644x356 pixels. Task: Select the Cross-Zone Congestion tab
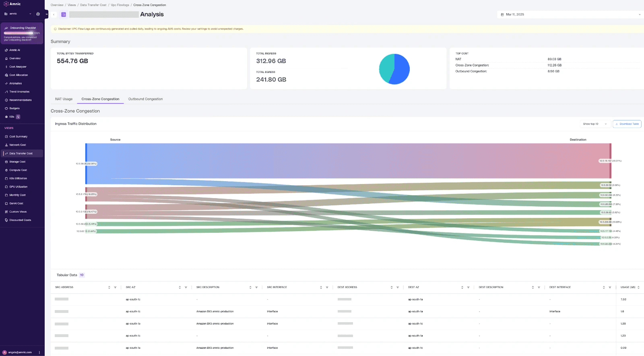point(100,99)
